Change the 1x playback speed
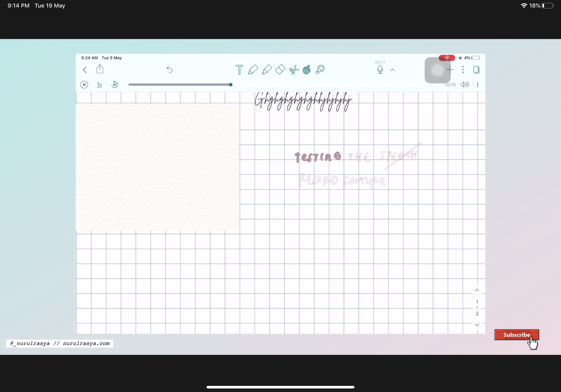561x392 pixels. [99, 85]
